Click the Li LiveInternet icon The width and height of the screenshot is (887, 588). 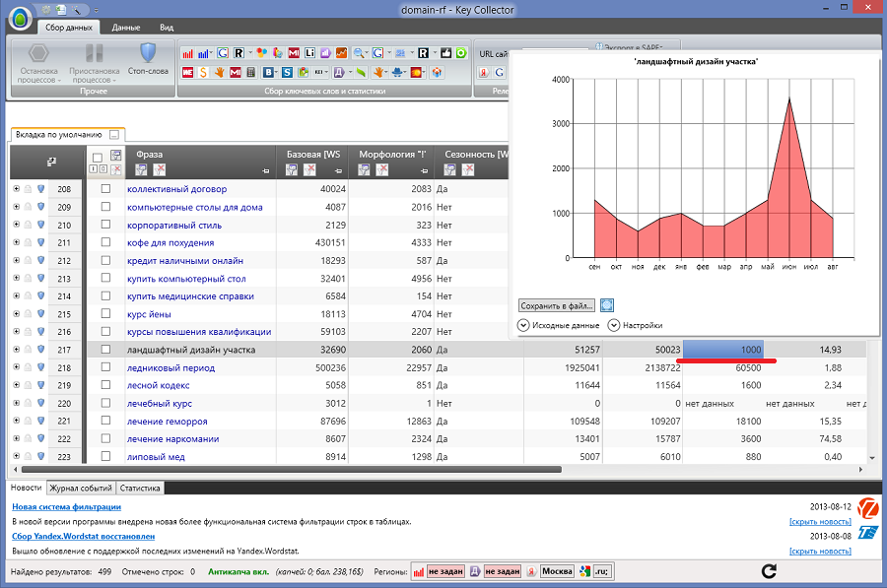tap(309, 53)
